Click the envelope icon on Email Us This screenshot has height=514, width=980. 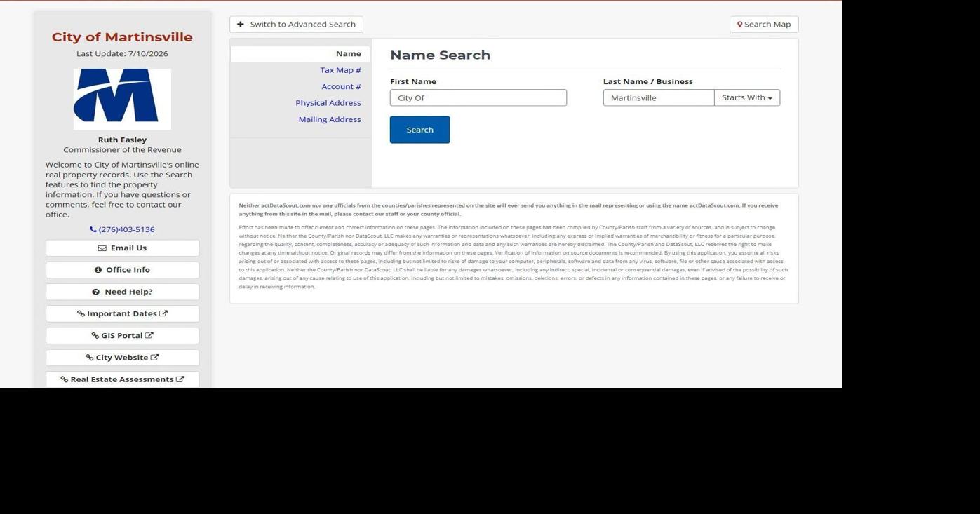(102, 248)
